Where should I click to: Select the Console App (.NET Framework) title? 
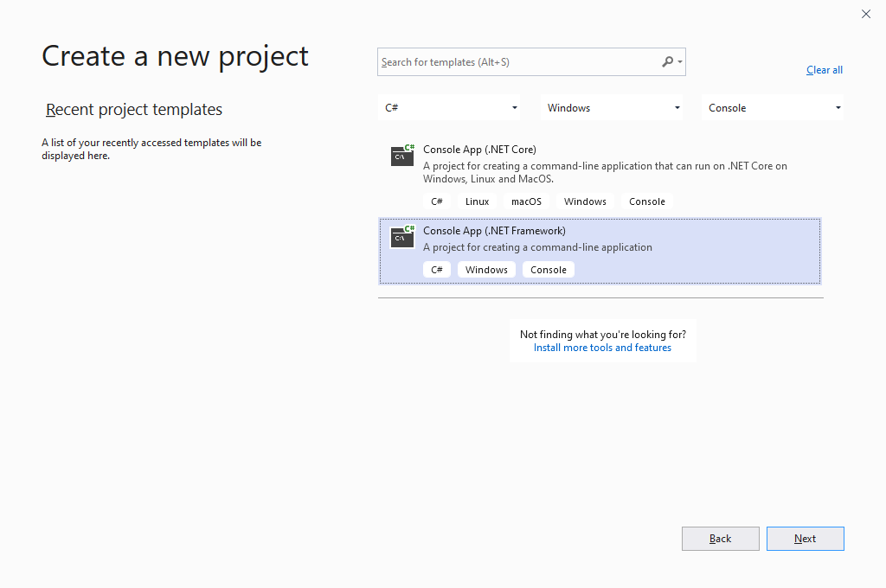494,231
